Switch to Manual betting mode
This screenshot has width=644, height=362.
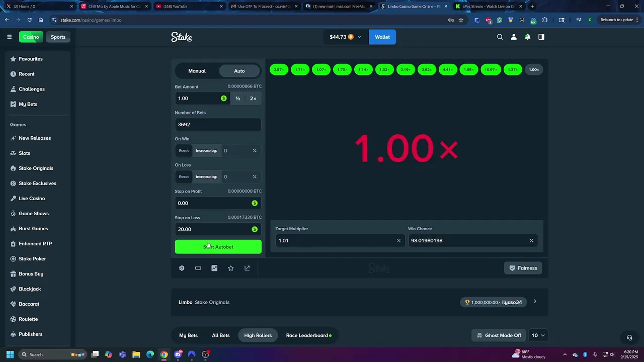[x=197, y=71]
